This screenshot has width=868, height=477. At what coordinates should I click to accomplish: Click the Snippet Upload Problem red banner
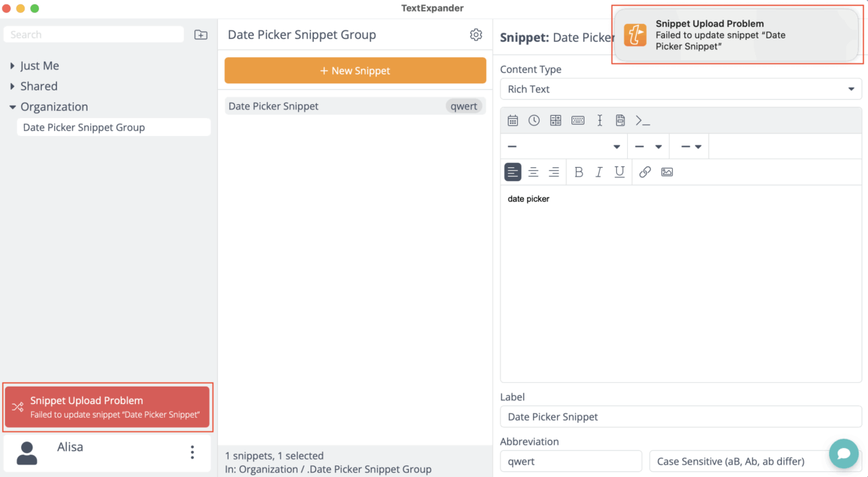(107, 407)
